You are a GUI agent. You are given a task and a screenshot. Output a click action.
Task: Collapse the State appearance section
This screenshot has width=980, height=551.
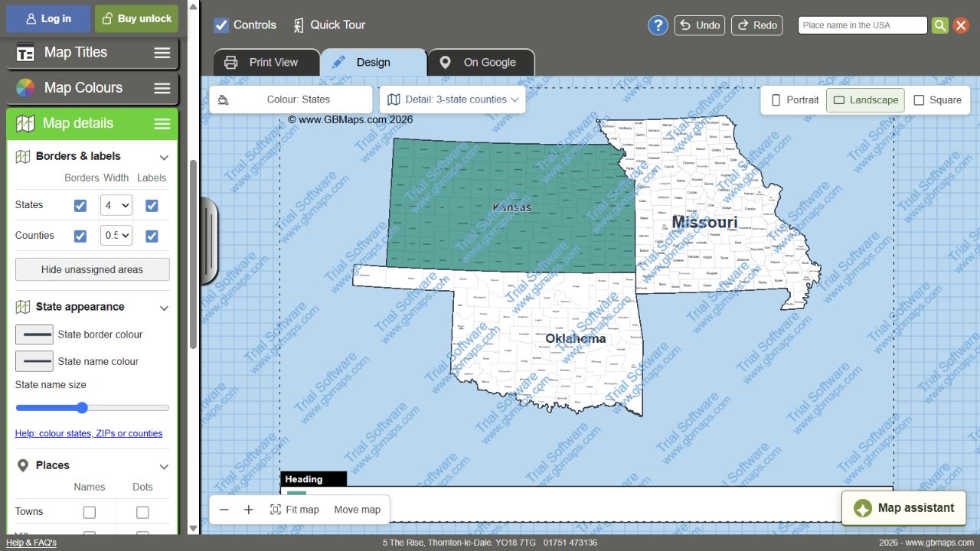[164, 308]
